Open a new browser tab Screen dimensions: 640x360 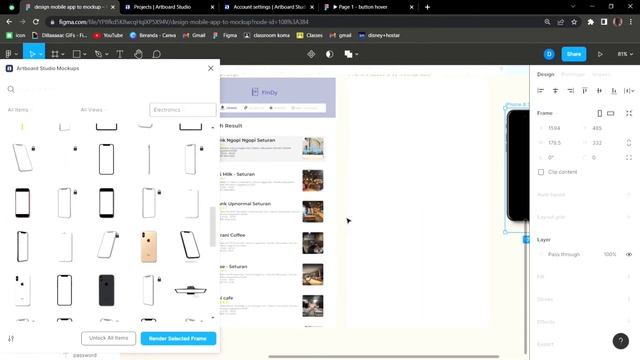tap(427, 7)
